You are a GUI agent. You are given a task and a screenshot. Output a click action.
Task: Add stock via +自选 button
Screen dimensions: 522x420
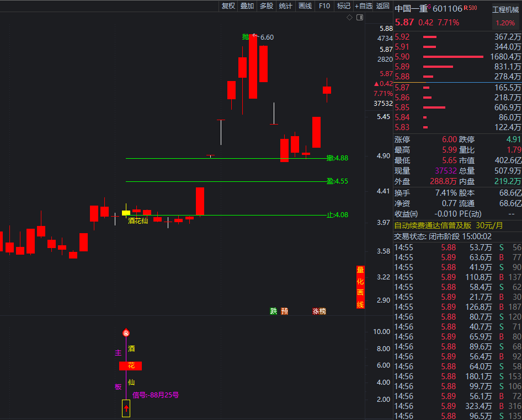tap(363, 6)
